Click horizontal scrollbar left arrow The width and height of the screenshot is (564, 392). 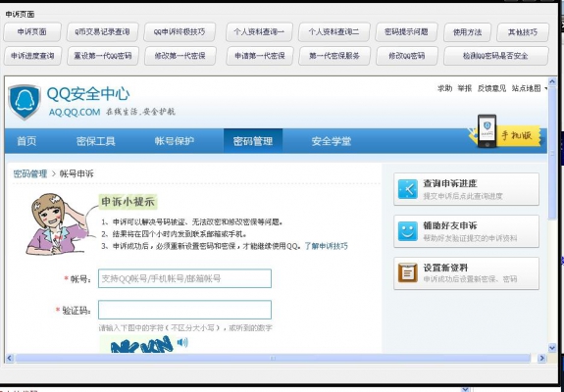tap(10, 359)
